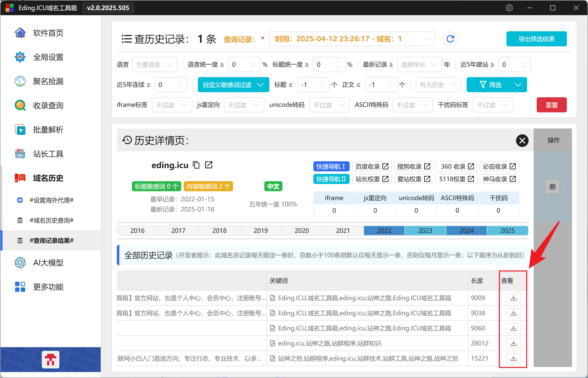Click the 快捷导航 II button
This screenshot has width=588, height=378.
click(x=331, y=179)
